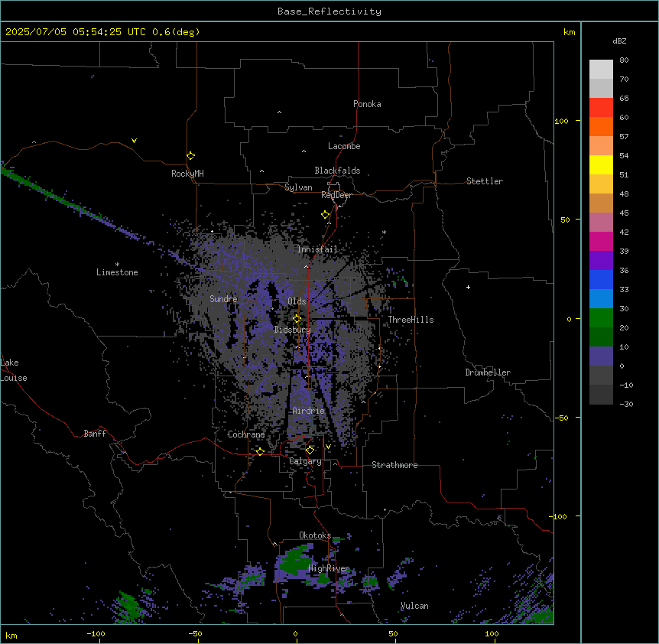
Task: Click the 100 km mark on right axis
Action: [561, 121]
